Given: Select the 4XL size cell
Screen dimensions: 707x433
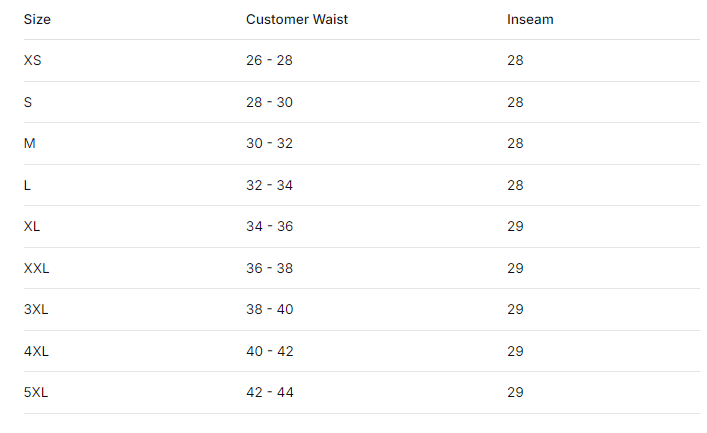Looking at the screenshot, I should (x=36, y=351).
